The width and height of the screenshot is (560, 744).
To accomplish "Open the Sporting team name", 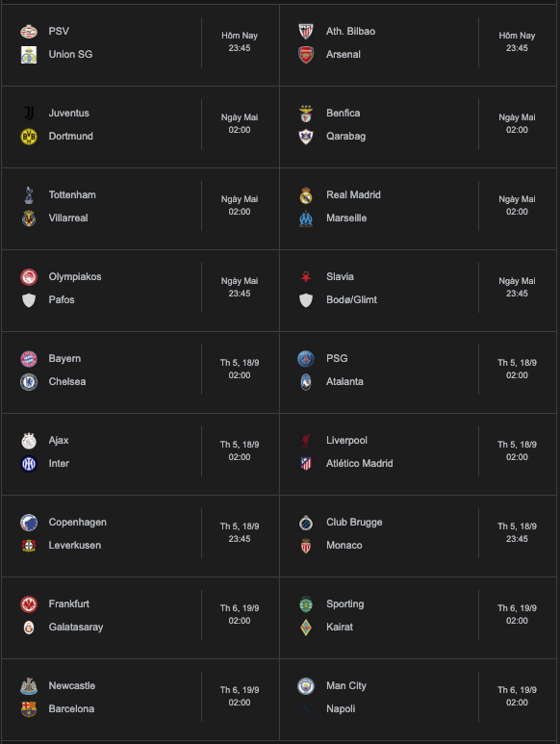I will [344, 604].
